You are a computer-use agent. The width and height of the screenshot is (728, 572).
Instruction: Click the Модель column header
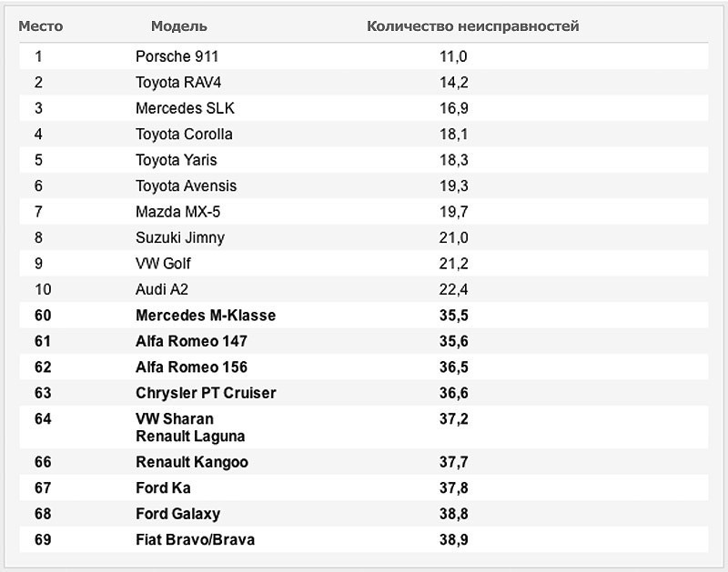(x=178, y=26)
